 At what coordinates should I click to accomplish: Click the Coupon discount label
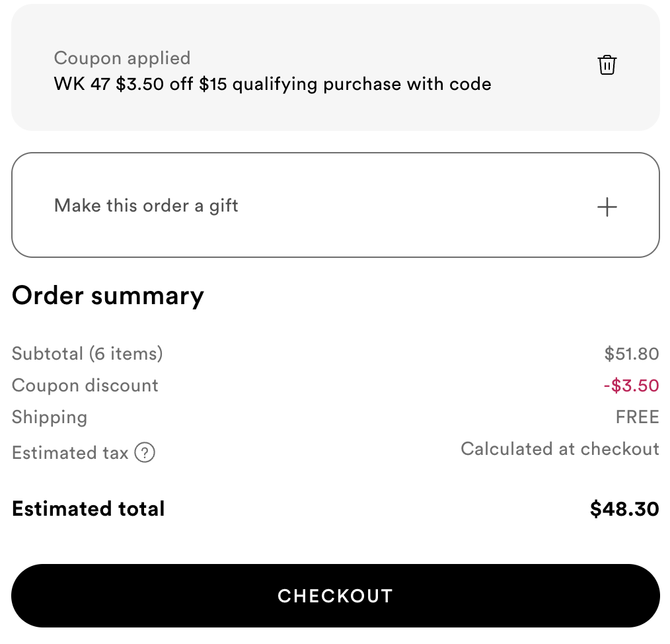point(85,385)
